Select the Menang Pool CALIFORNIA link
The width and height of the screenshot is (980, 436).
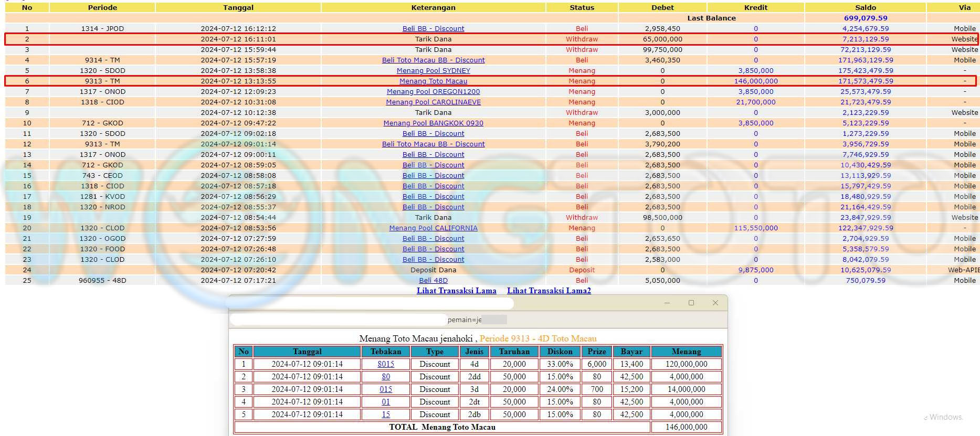433,228
